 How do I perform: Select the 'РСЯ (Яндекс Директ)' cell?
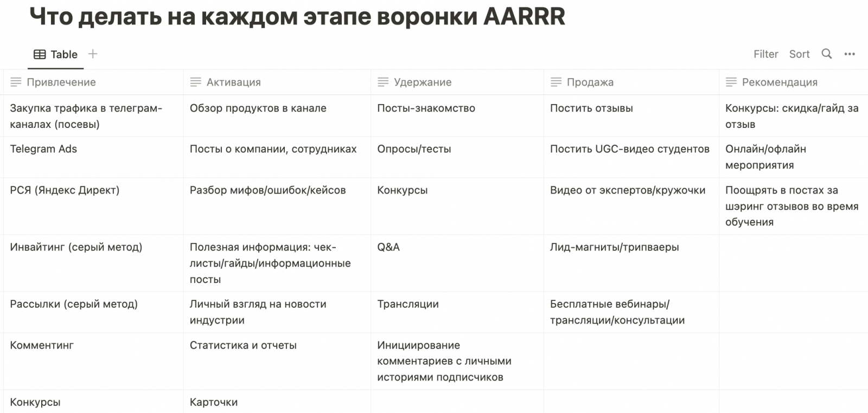coord(93,206)
